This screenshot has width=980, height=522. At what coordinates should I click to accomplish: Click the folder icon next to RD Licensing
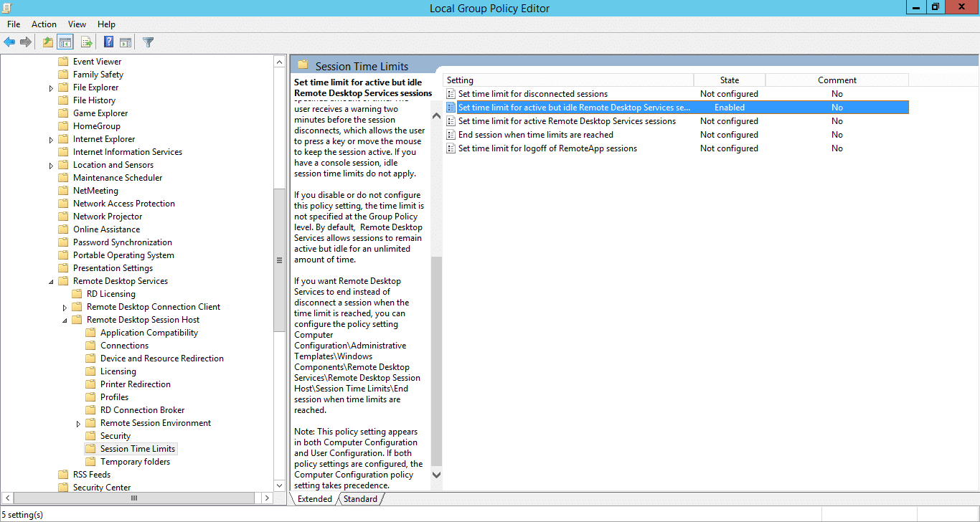tap(77, 294)
